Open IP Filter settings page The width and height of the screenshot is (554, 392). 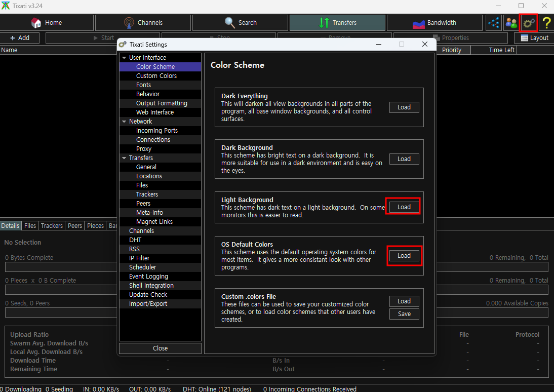[160, 258]
